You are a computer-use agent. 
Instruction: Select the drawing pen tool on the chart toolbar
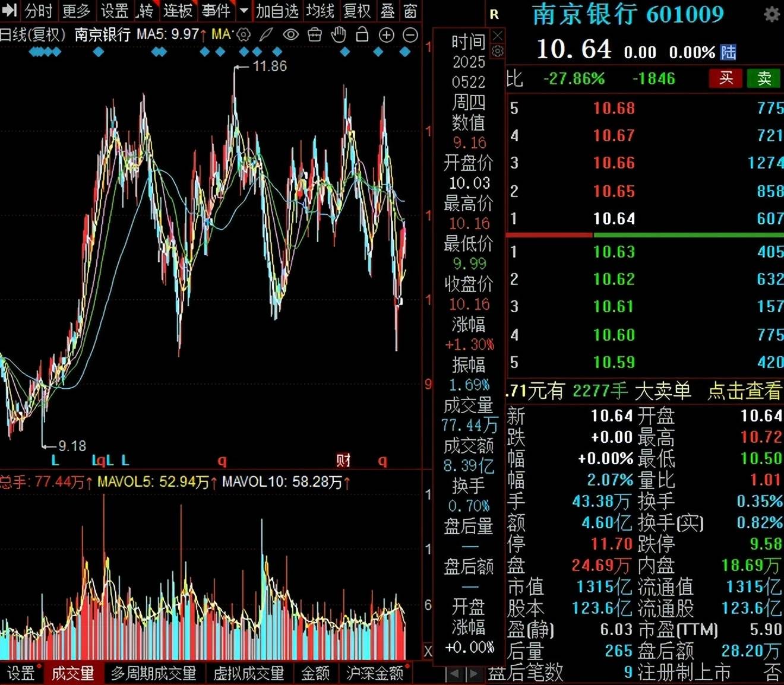tap(266, 35)
